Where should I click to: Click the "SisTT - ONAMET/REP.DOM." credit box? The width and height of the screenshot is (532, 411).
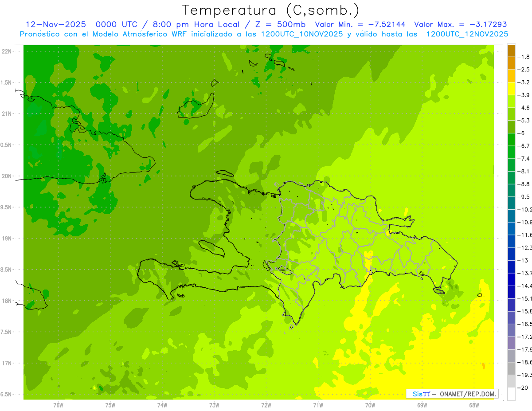point(452,394)
